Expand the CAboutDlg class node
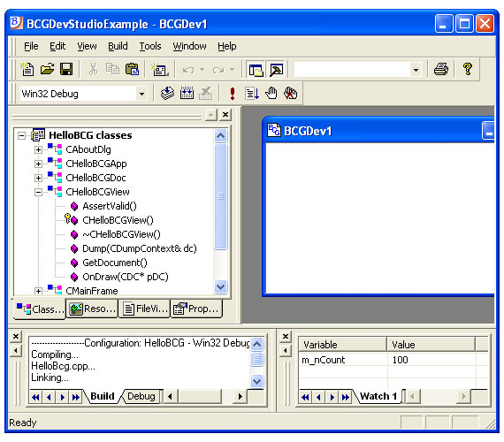 [x=38, y=149]
